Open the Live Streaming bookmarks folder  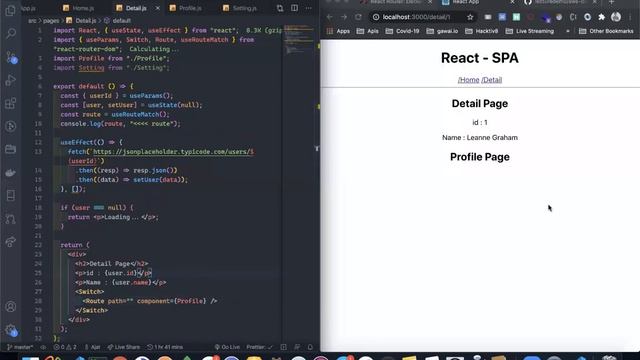pos(529,31)
